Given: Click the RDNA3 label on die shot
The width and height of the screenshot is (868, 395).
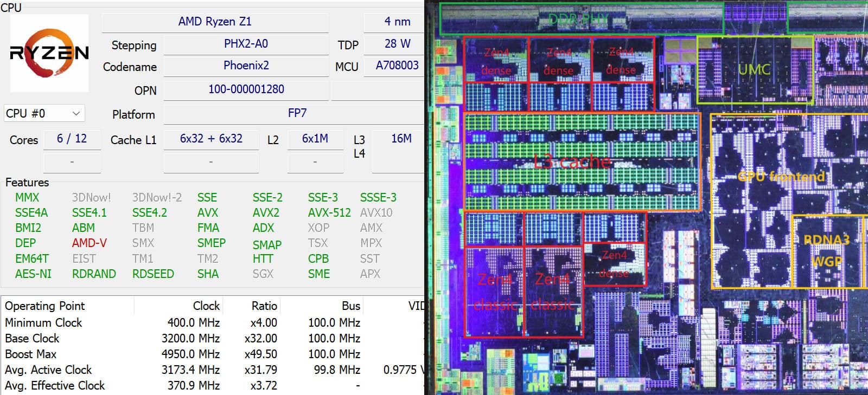Looking at the screenshot, I should 826,239.
